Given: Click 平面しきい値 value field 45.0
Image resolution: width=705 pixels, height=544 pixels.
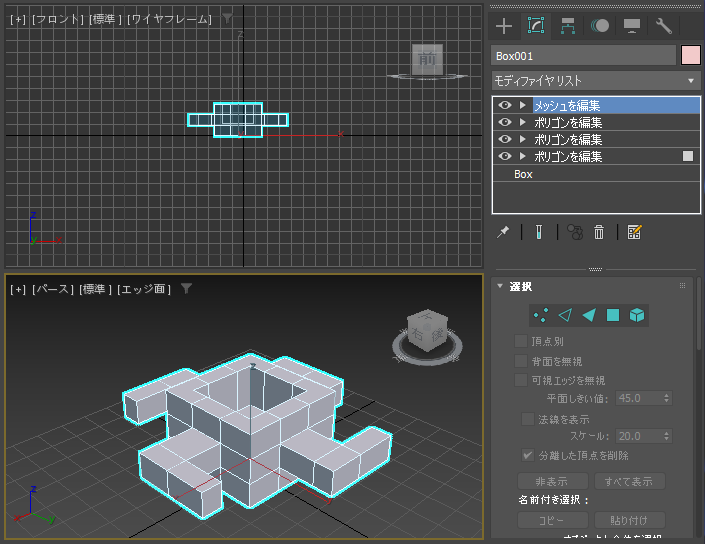Looking at the screenshot, I should point(638,398).
